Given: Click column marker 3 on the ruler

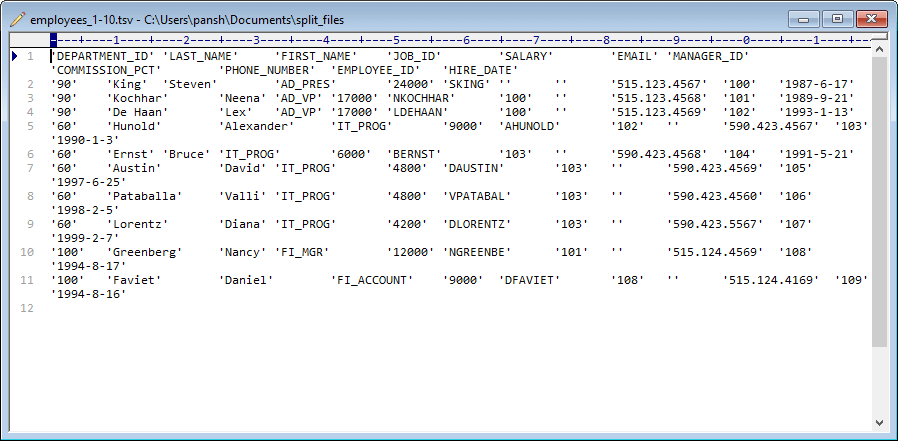Looking at the screenshot, I should pos(256,41).
